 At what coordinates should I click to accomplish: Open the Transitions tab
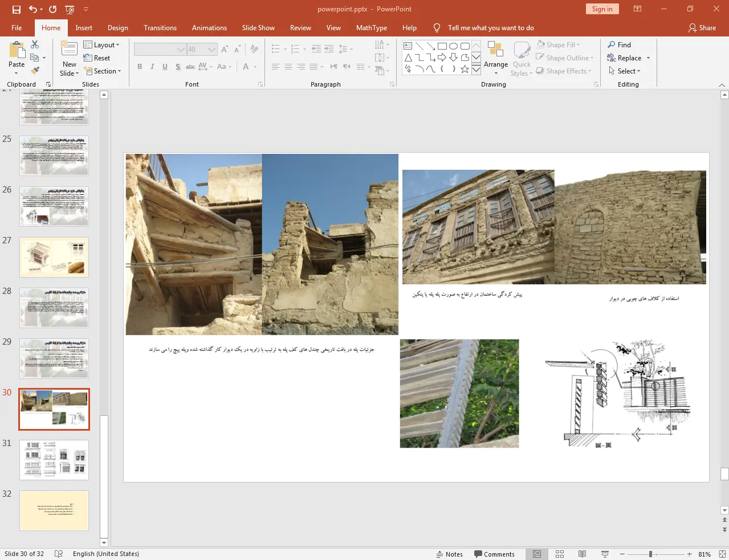[x=160, y=27]
